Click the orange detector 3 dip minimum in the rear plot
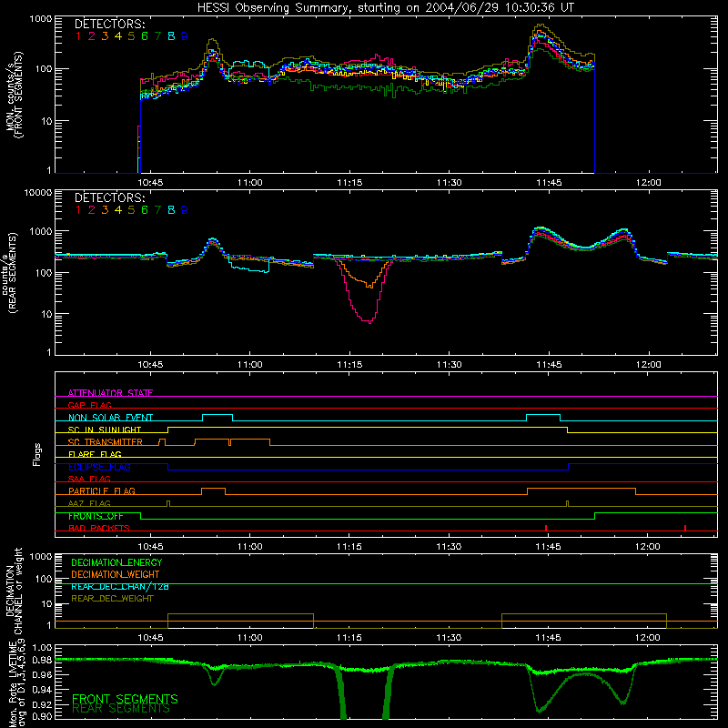This screenshot has height=728, width=728. (370, 286)
